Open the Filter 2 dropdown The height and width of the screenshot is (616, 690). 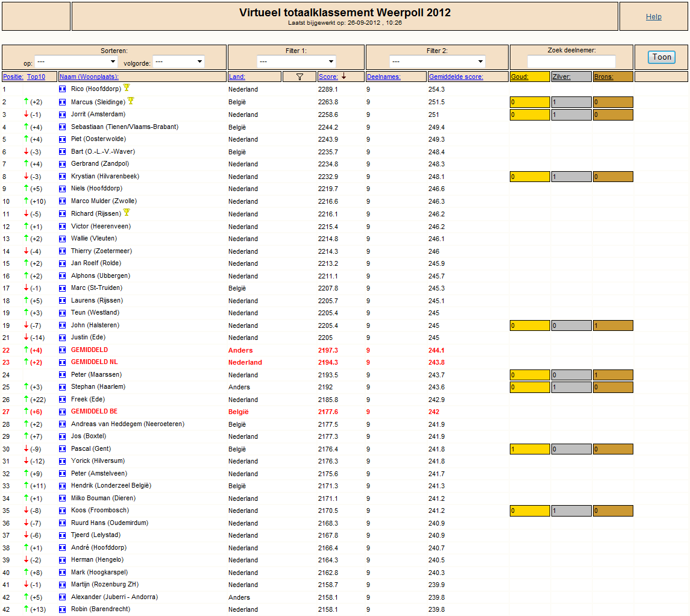(438, 61)
